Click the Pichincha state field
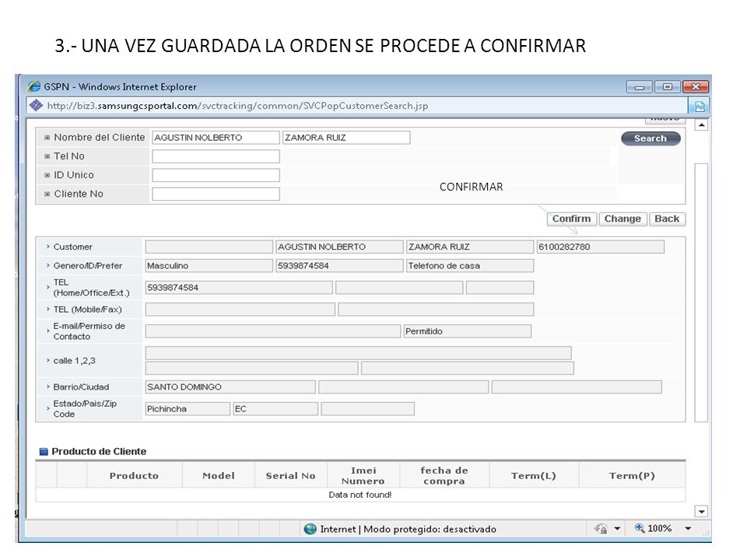The image size is (747, 560). [x=188, y=408]
